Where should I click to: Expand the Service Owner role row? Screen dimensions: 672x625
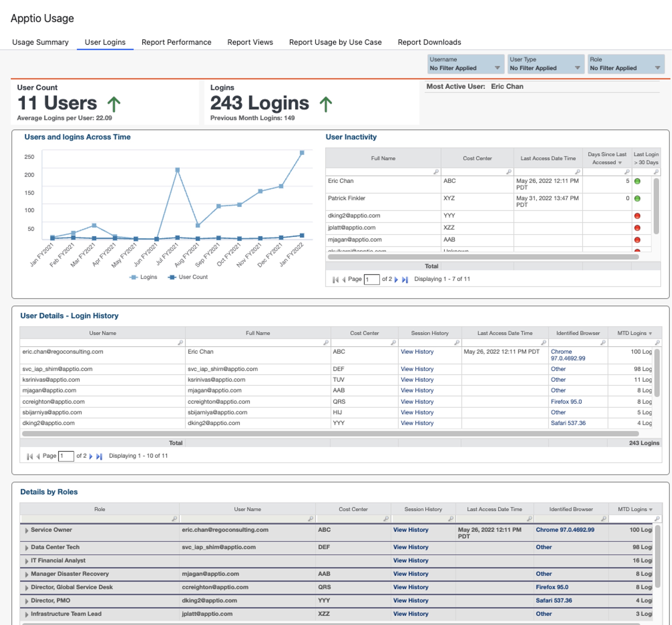pyautogui.click(x=26, y=530)
